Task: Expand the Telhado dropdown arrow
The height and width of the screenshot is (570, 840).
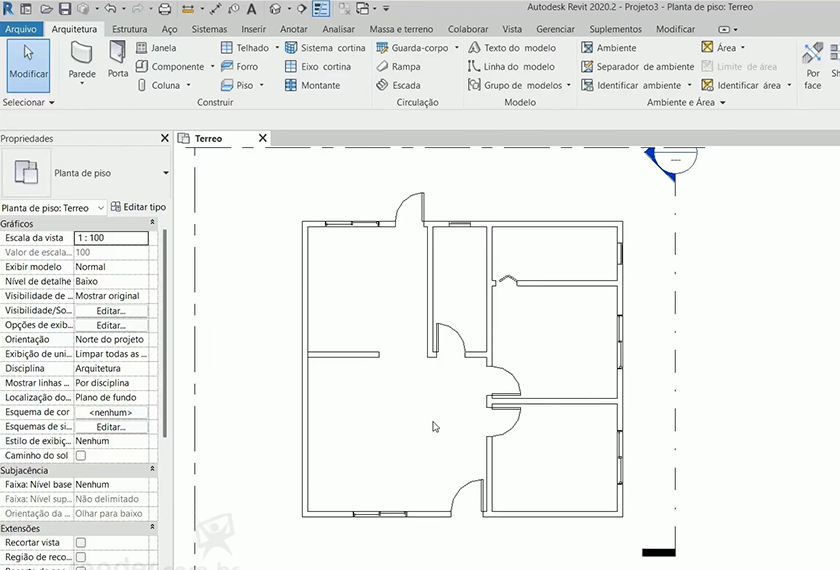Action: point(275,47)
